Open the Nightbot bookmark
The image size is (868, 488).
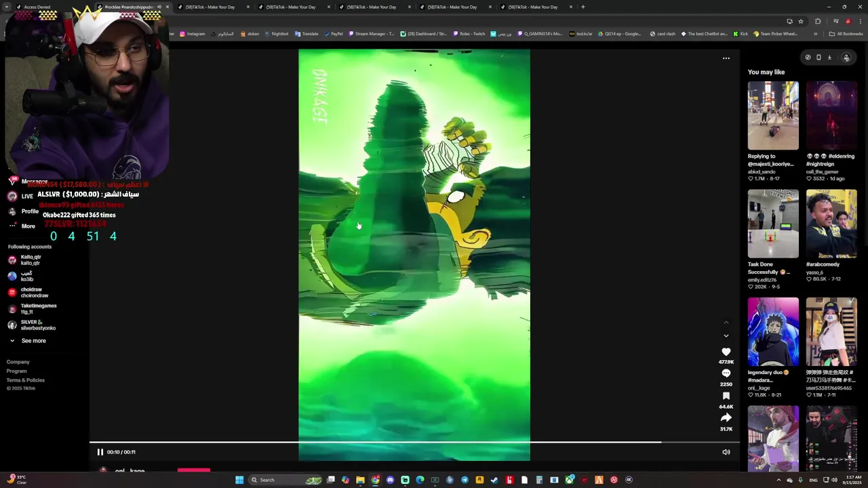coord(276,34)
